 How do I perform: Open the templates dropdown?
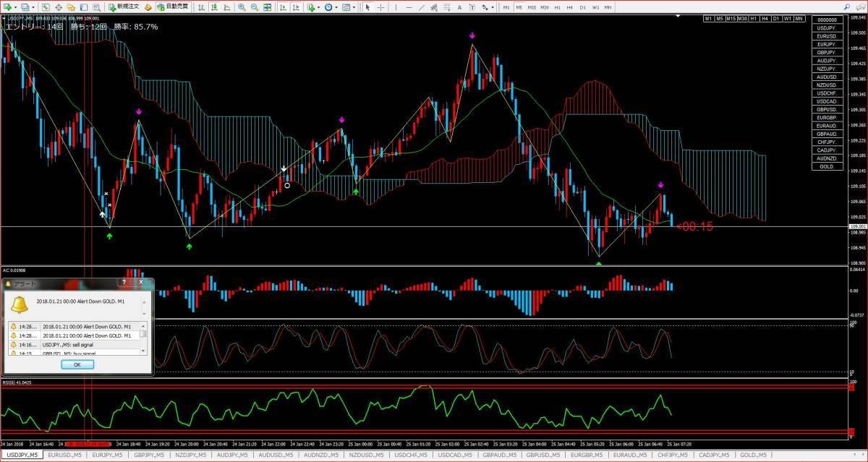[349, 7]
